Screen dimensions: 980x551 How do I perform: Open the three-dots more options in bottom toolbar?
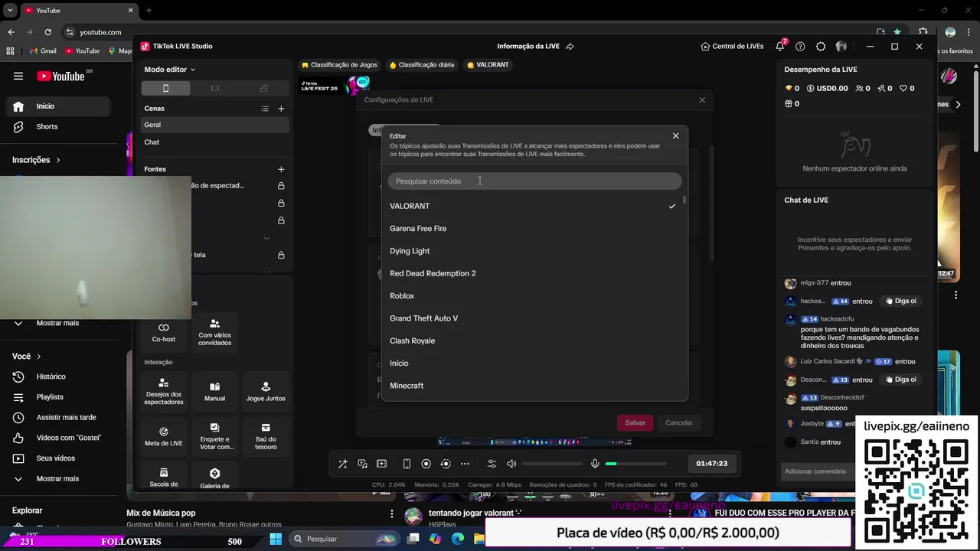point(465,464)
